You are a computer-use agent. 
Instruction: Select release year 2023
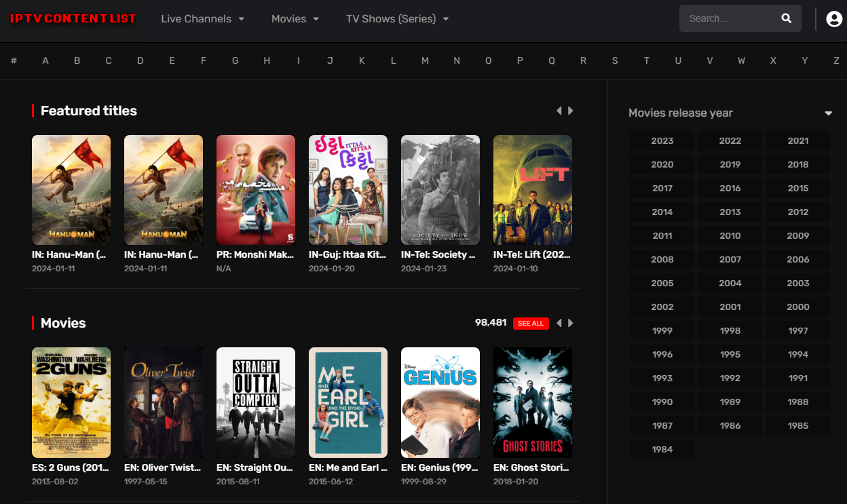tap(662, 140)
